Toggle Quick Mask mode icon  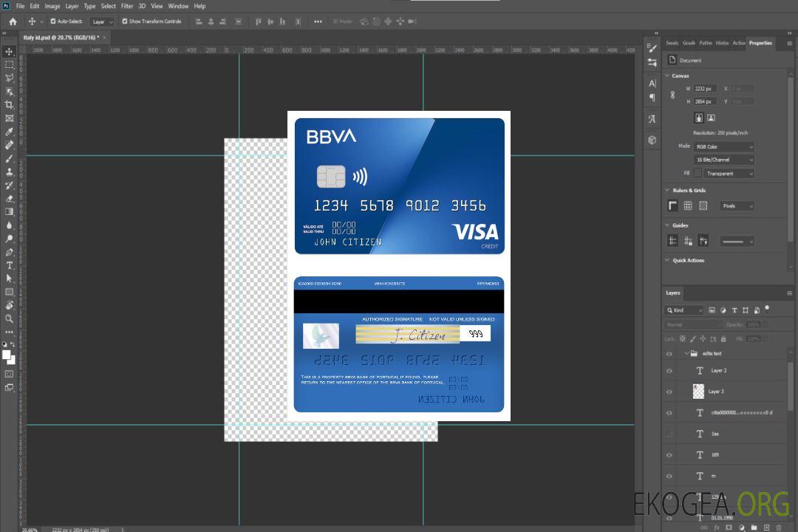tap(9, 374)
